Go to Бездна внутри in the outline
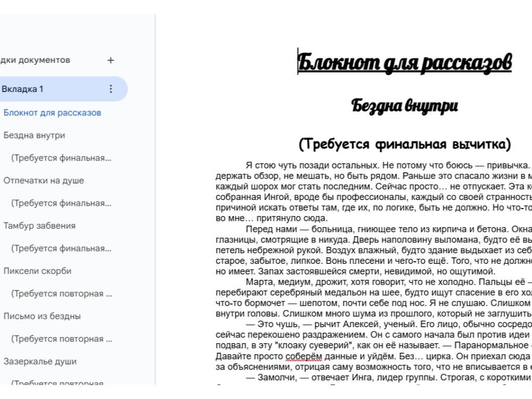 pyautogui.click(x=34, y=135)
